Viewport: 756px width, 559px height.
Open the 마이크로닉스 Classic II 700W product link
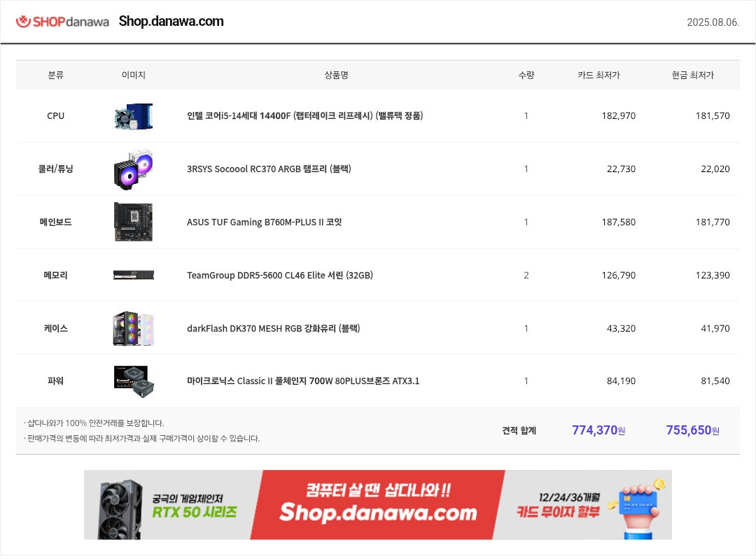click(303, 381)
